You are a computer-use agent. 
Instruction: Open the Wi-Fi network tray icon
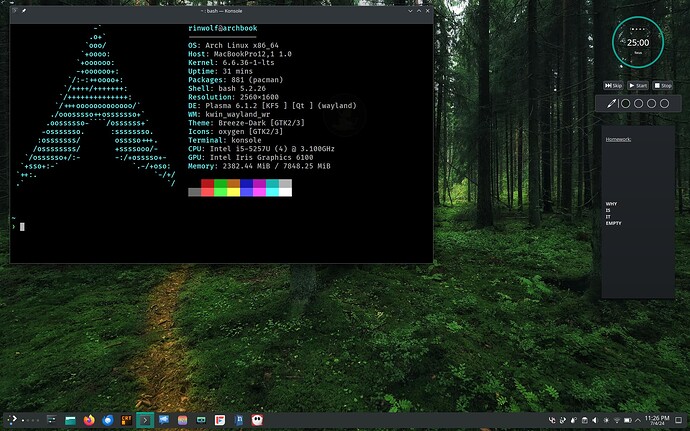point(617,420)
